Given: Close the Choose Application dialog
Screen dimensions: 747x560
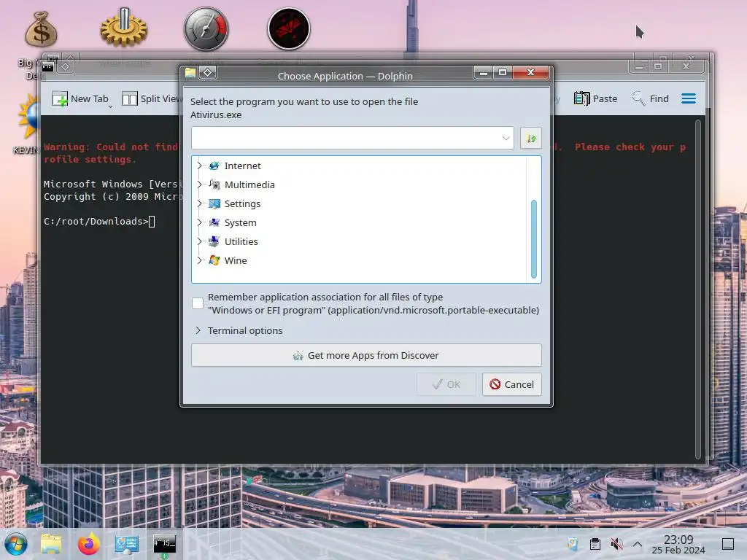Looking at the screenshot, I should click(531, 72).
